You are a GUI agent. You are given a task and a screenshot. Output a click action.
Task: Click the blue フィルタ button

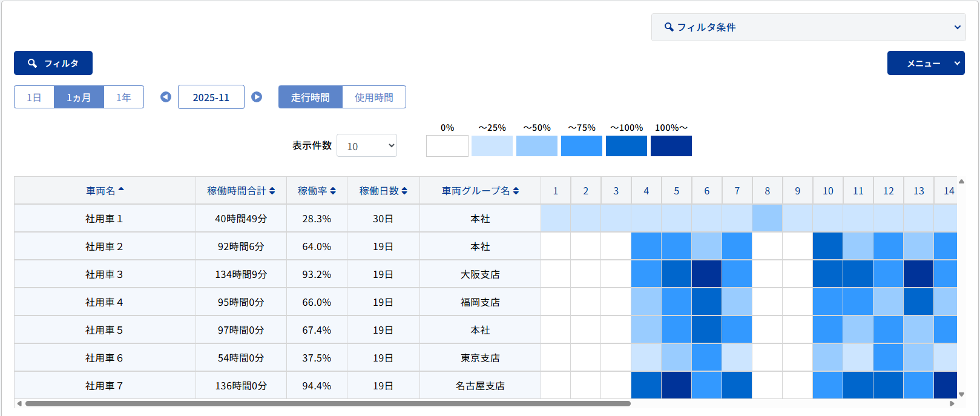coord(53,63)
